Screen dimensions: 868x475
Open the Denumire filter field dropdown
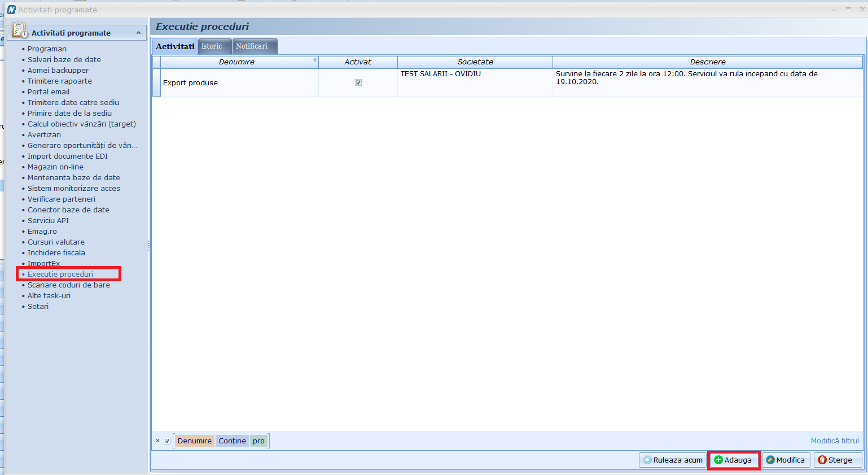click(194, 441)
